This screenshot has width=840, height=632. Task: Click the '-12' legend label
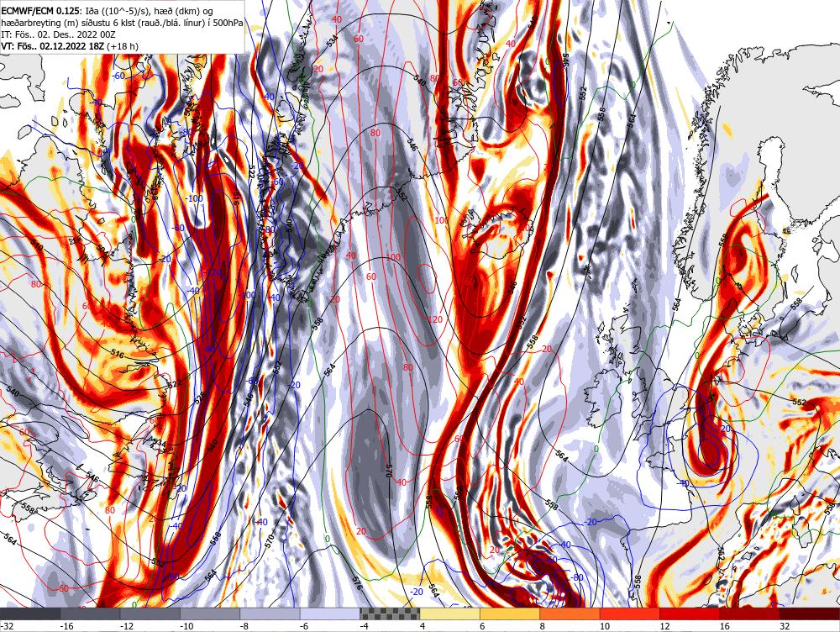[127, 626]
